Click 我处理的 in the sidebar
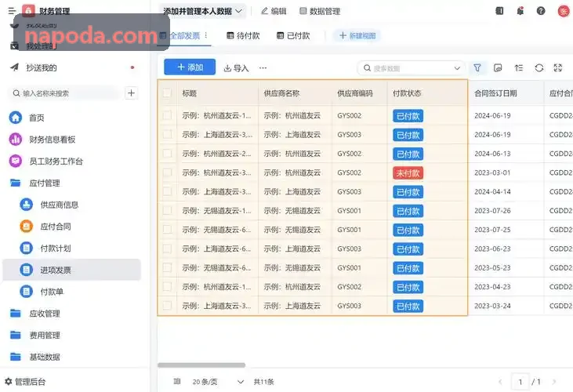The height and width of the screenshot is (392, 573). 41,46
